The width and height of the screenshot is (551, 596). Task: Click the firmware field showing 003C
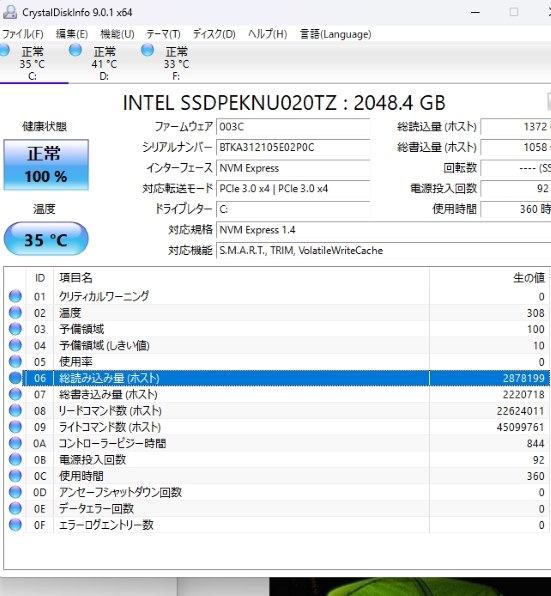[x=293, y=127]
